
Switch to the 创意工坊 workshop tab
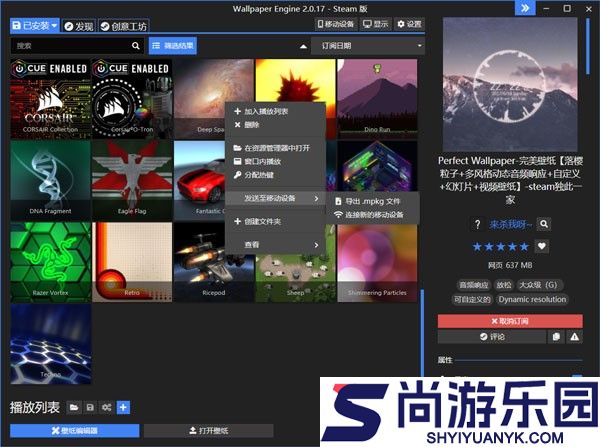[124, 26]
